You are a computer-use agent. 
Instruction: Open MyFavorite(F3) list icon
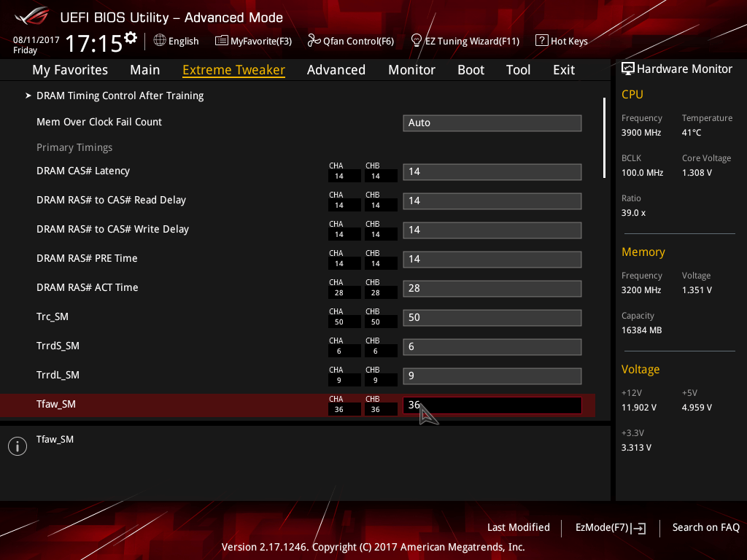pyautogui.click(x=221, y=41)
